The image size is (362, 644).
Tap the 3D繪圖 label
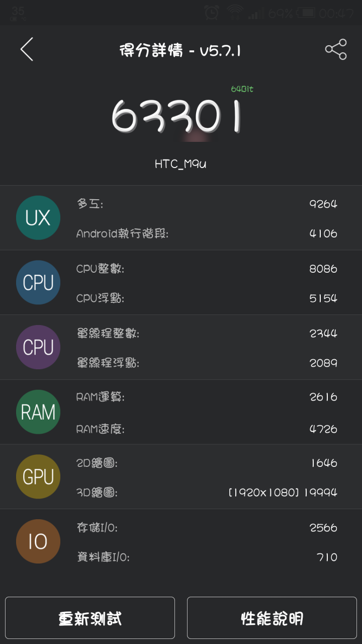[97, 493]
